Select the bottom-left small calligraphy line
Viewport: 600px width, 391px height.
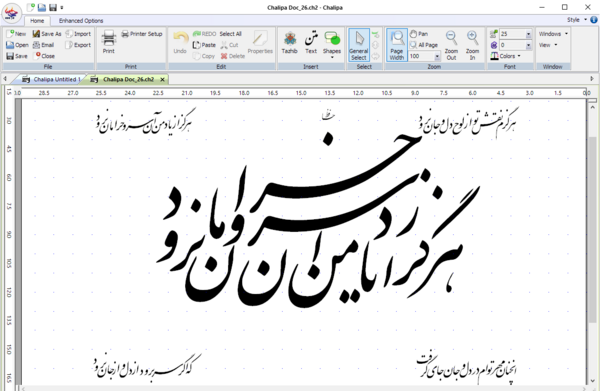[147, 367]
